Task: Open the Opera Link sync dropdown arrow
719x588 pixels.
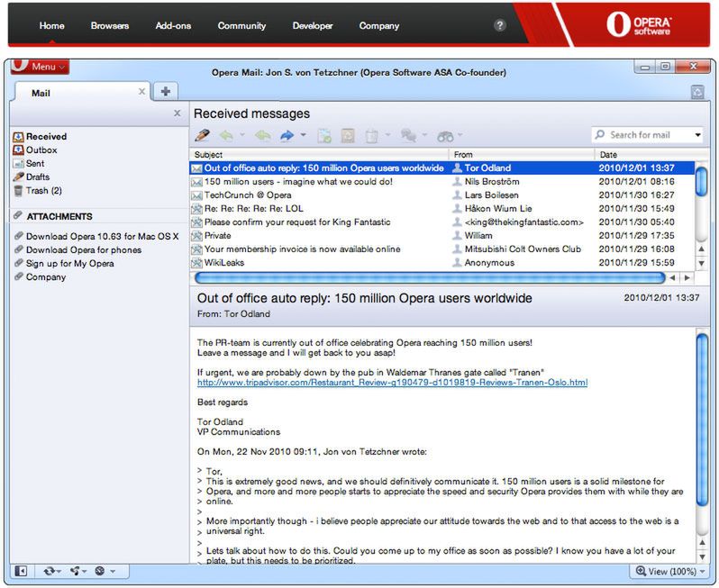Action: point(59,572)
